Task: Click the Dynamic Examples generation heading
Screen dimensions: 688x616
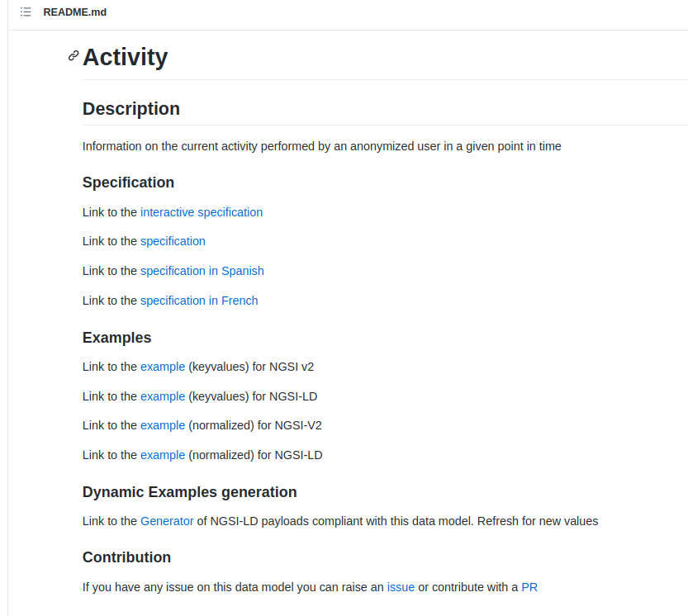Action: coord(189,492)
